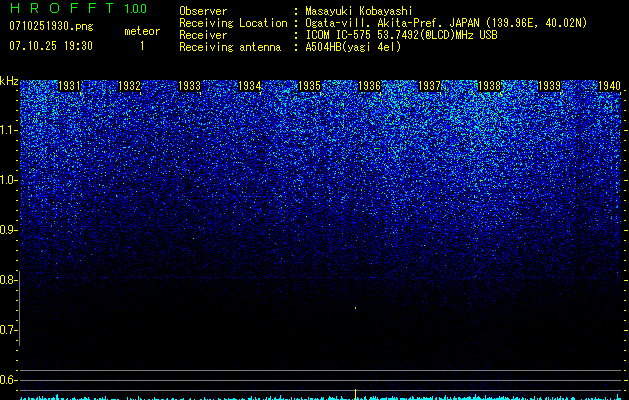Click the 0.6 kHz axis label
Screen dimensions: 629x400
(x=9, y=380)
